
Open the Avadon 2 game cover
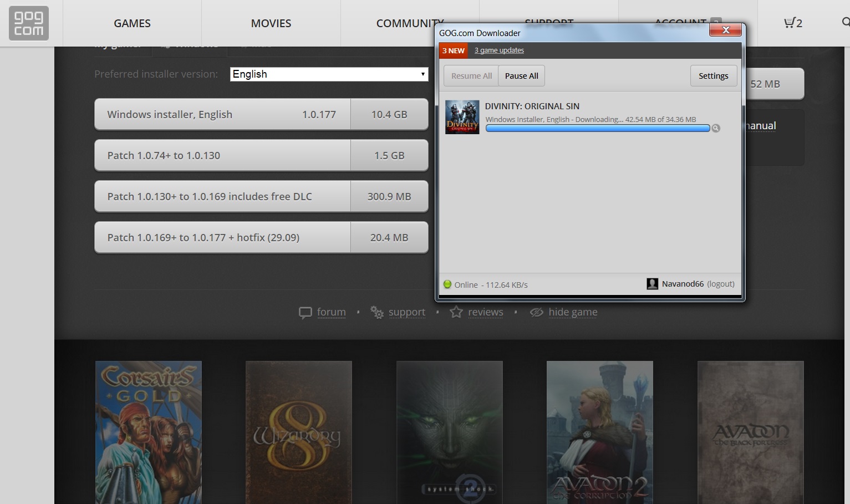point(600,432)
